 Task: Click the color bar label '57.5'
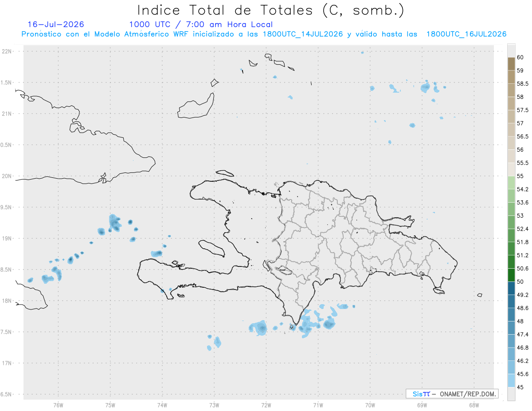[x=523, y=110]
